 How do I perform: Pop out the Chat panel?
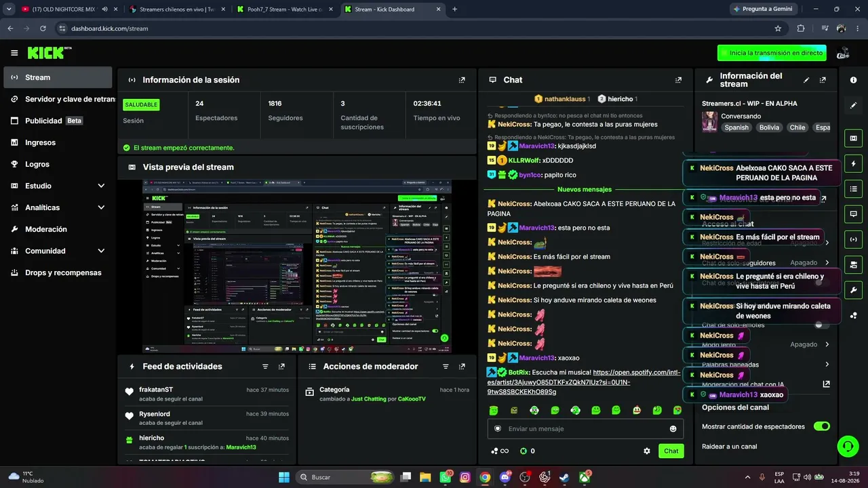678,80
